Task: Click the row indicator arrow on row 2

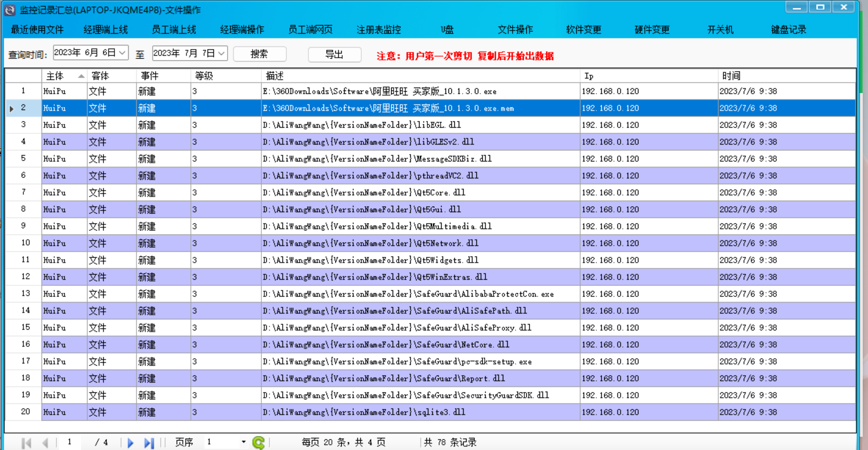Action: click(12, 108)
